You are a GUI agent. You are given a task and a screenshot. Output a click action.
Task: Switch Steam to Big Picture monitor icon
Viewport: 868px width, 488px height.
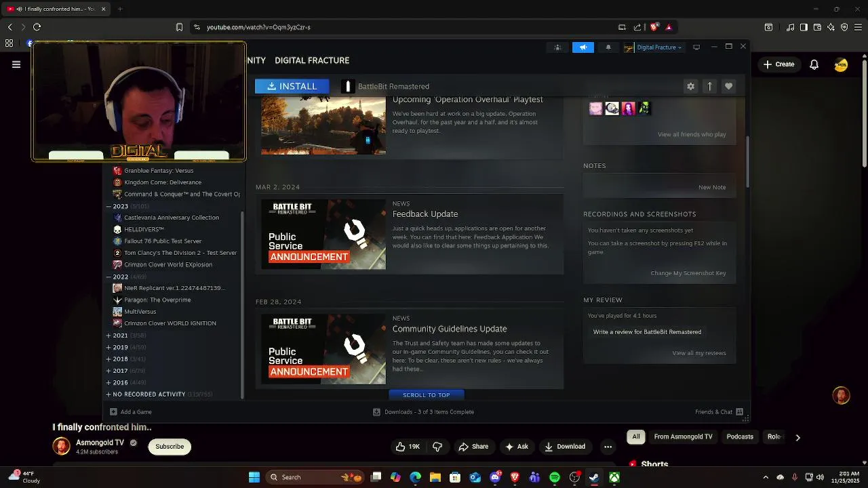[x=696, y=47]
